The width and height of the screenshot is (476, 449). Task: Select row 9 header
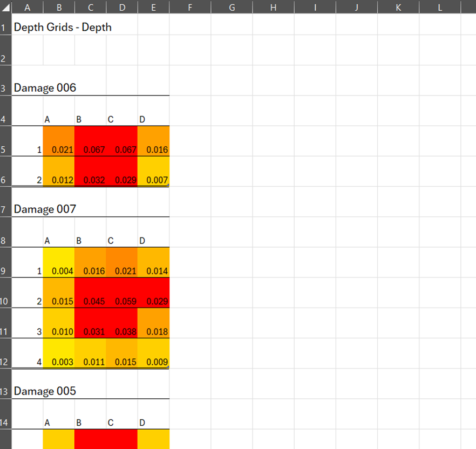click(5, 263)
